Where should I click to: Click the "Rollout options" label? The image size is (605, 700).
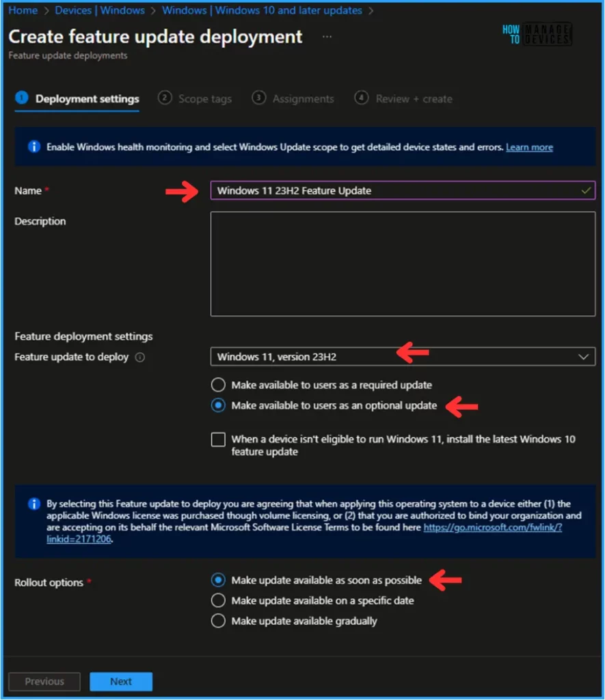(x=49, y=582)
